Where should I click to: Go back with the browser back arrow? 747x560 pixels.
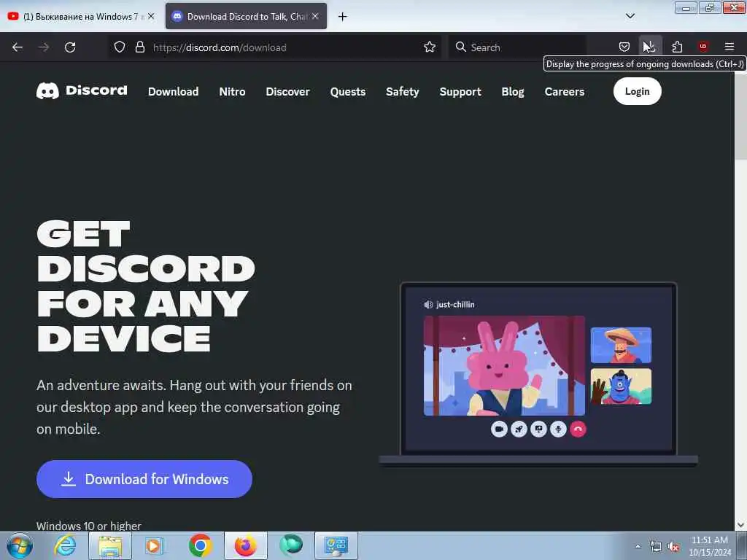[x=18, y=47]
